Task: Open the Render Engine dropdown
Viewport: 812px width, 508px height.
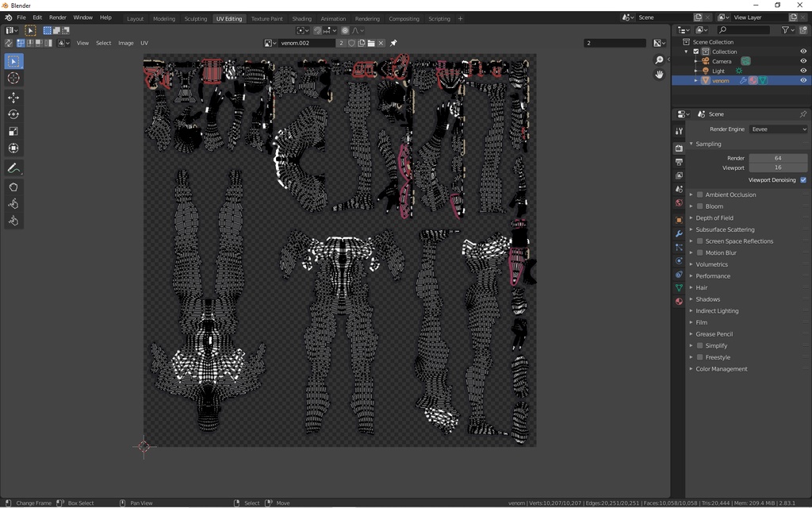Action: tap(778, 129)
